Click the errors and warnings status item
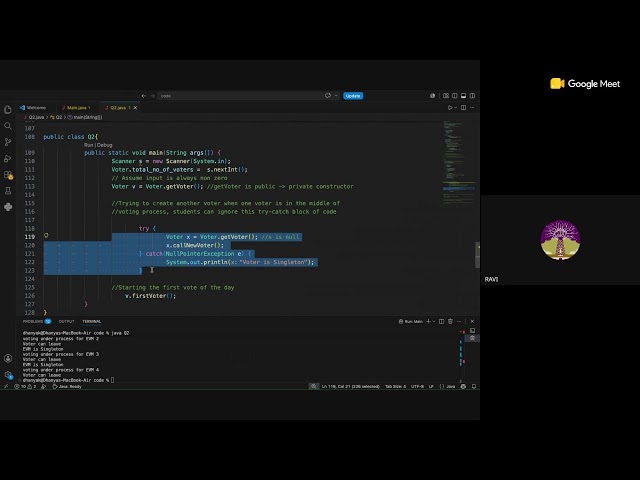 coord(25,387)
